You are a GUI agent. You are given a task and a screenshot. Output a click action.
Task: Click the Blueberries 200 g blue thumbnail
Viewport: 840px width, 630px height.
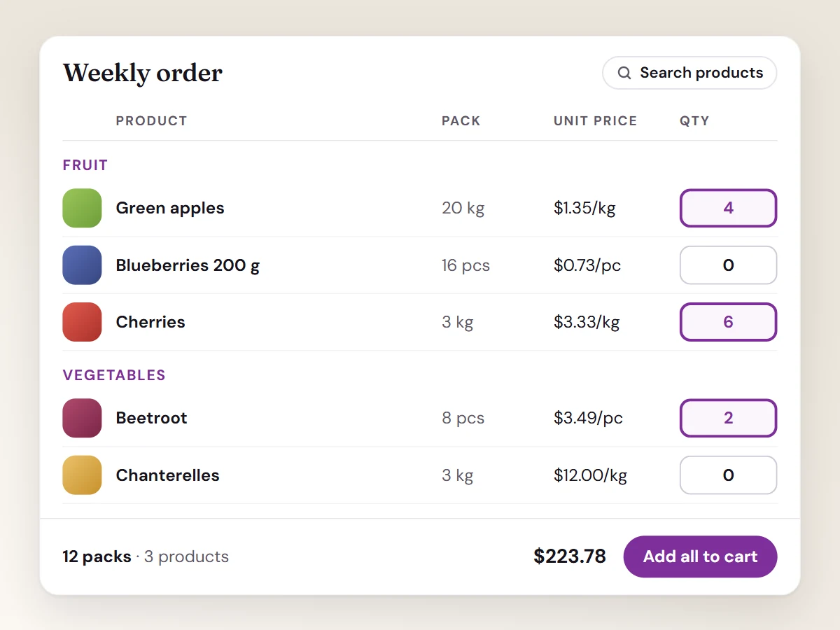(x=82, y=265)
